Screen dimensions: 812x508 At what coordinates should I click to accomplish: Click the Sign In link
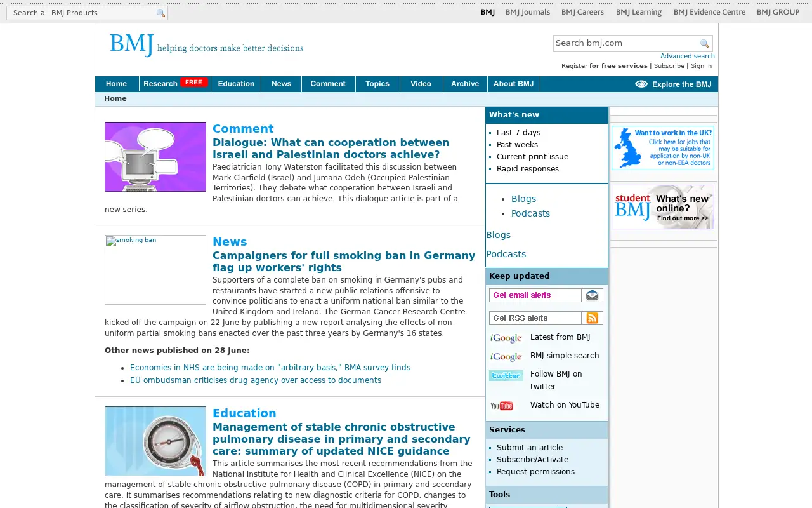point(701,66)
